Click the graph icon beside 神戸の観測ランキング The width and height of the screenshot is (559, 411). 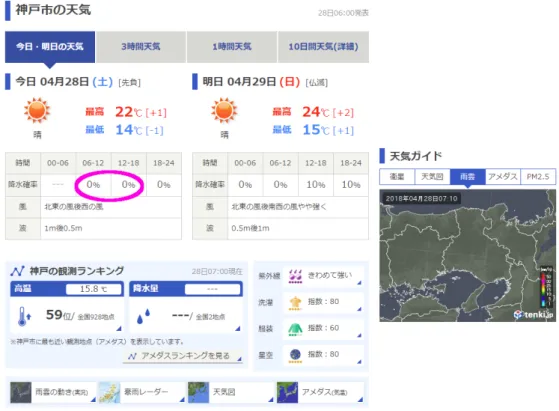17,271
